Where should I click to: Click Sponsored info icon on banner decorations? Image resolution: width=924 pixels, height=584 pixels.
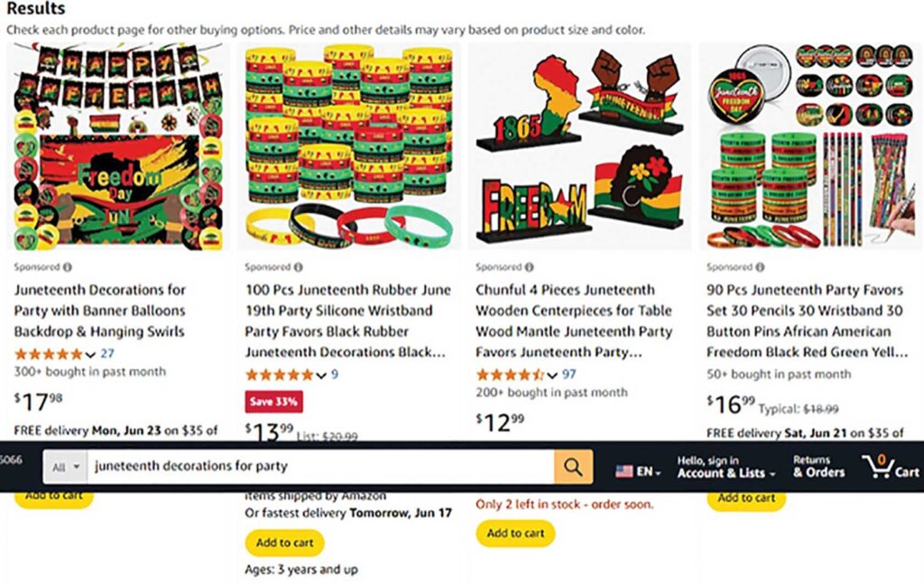pyautogui.click(x=68, y=267)
